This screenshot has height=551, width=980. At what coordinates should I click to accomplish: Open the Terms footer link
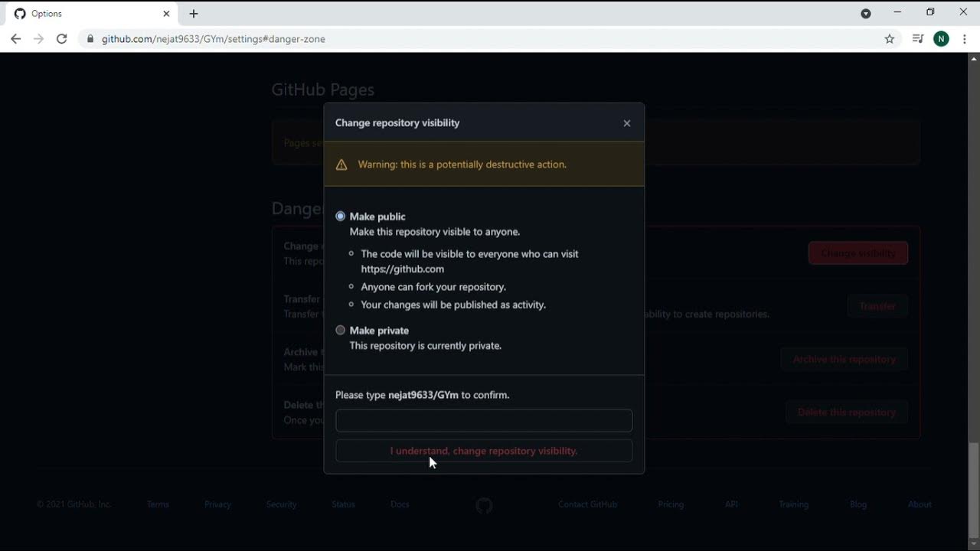pyautogui.click(x=158, y=504)
